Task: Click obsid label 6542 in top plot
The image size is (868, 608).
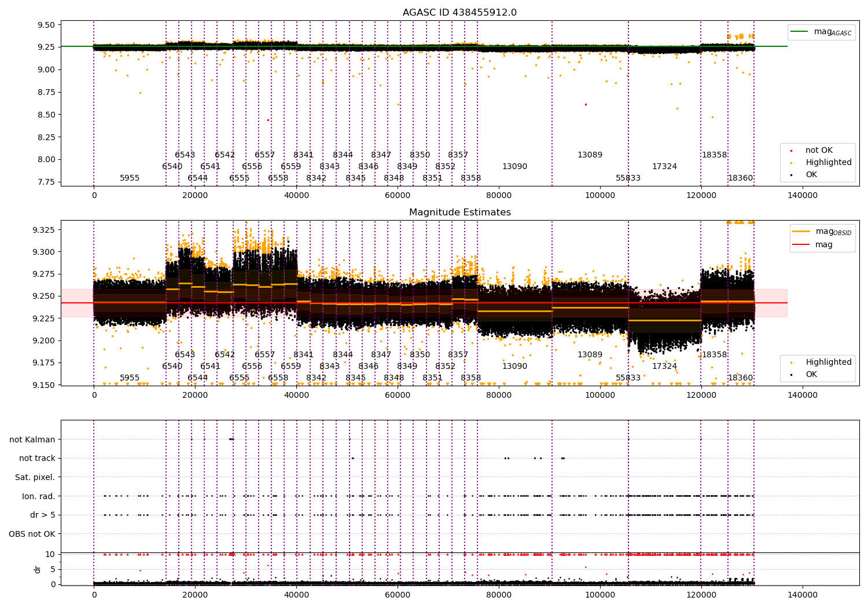Action: (225, 155)
